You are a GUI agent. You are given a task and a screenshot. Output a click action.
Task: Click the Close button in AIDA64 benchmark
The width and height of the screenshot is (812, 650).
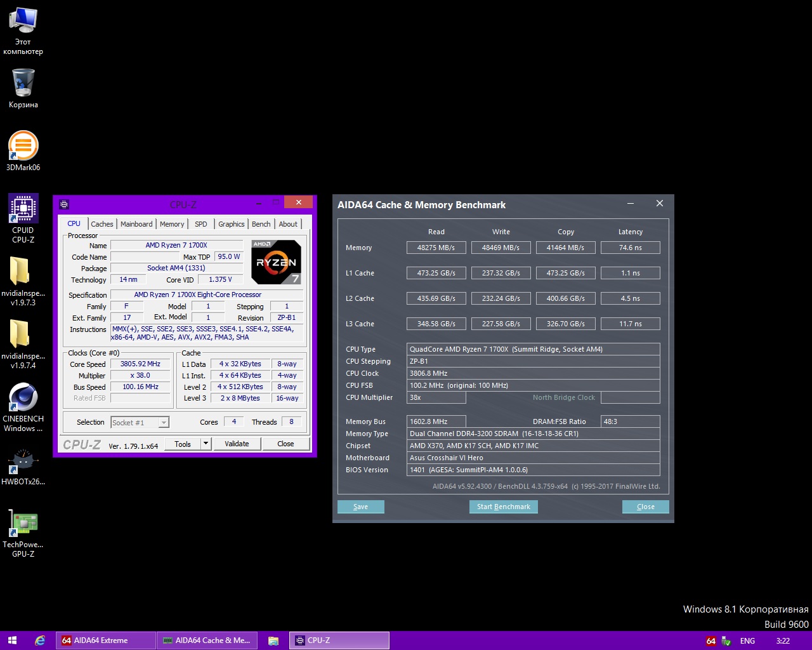click(x=646, y=507)
